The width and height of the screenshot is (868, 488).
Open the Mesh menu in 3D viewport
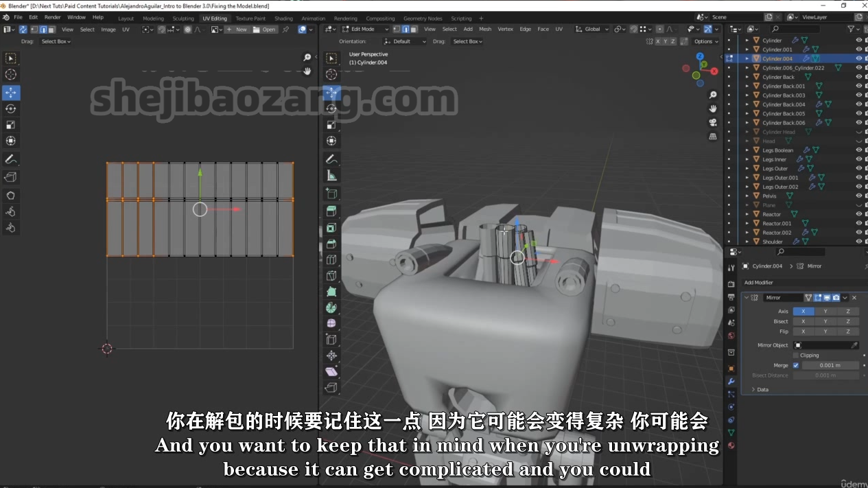point(485,30)
